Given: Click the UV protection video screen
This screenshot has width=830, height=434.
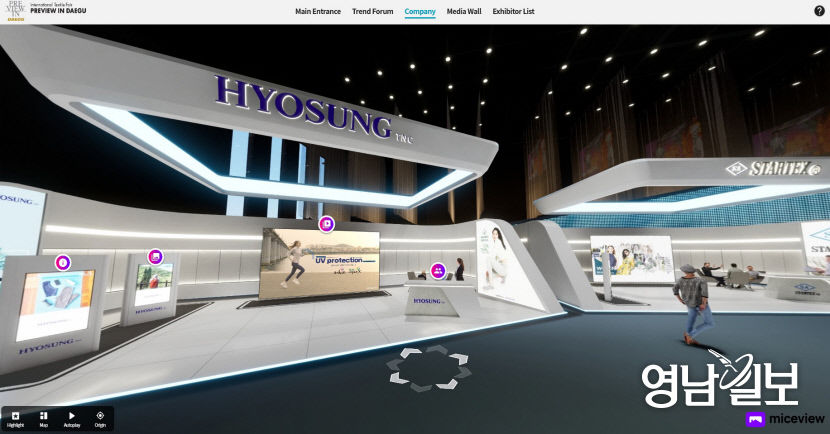Looking at the screenshot, I should [319, 264].
